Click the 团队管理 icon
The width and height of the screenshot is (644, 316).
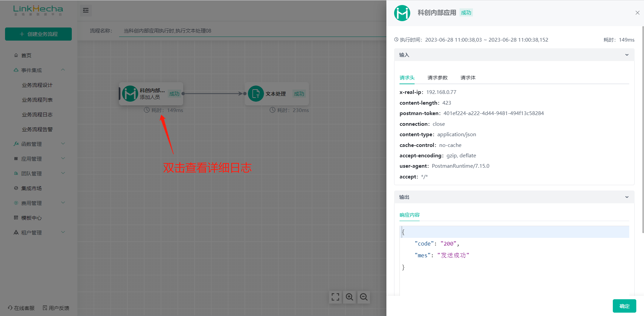16,173
